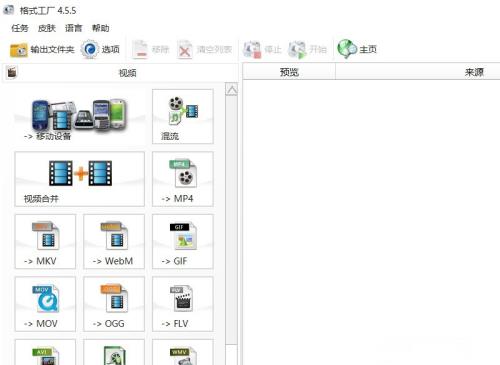Choose the OGG conversion option
Screen dimensions: 500x365
pos(114,304)
